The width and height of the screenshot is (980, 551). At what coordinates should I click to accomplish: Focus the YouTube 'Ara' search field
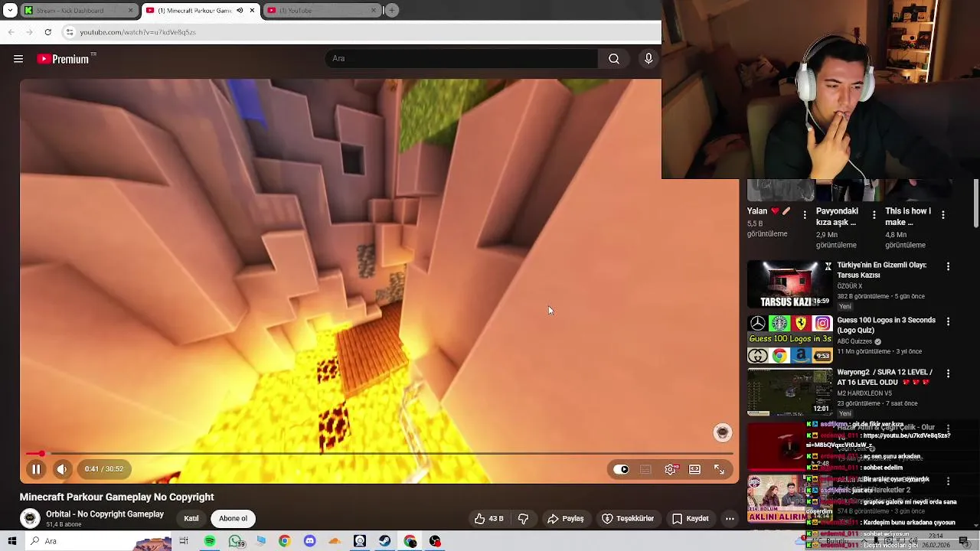462,59
